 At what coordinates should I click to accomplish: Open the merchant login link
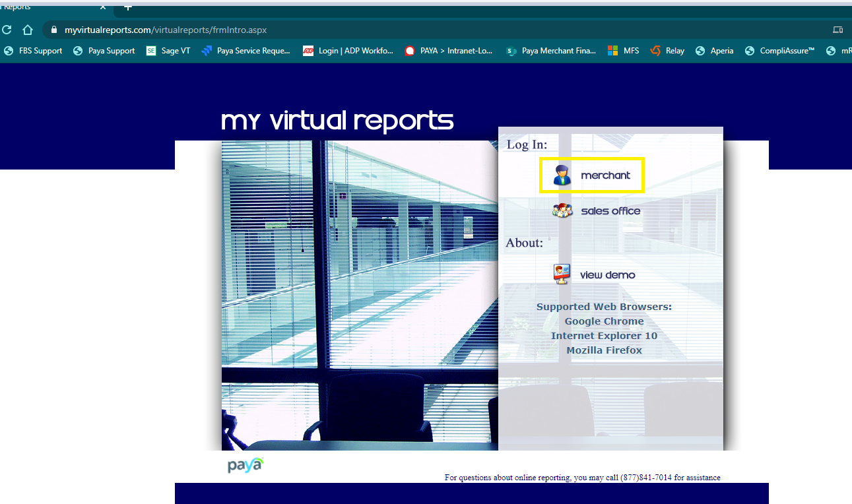click(x=605, y=175)
